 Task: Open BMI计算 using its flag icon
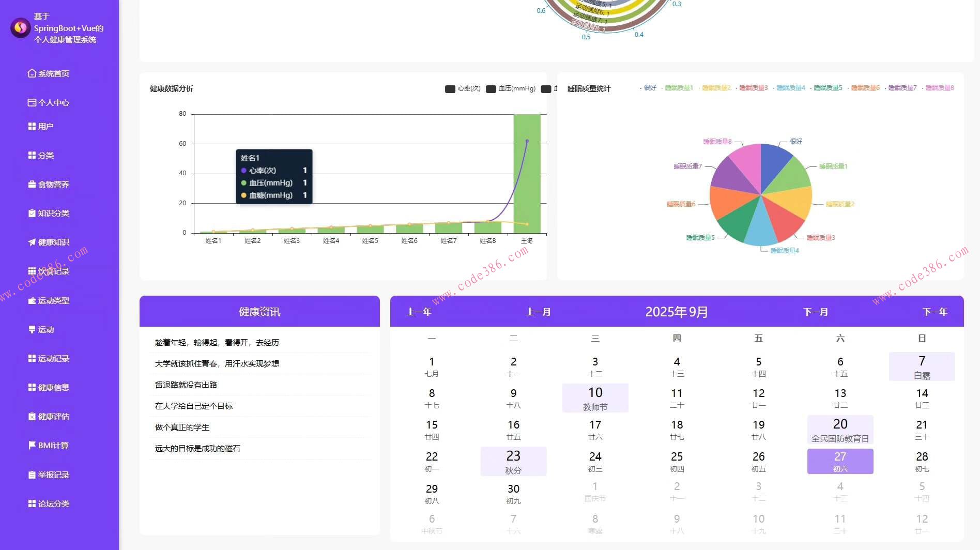tap(32, 445)
